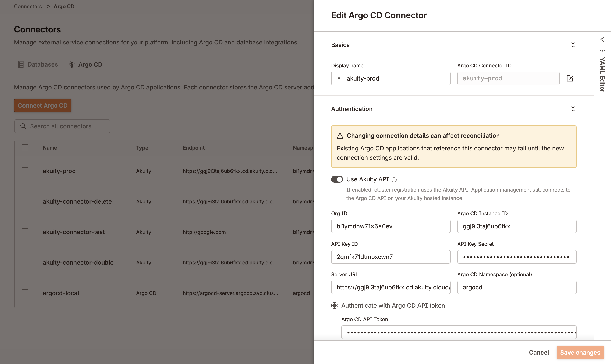Screen dimensions: 611x364
Task: Edit the Server URL field
Action: click(x=391, y=287)
